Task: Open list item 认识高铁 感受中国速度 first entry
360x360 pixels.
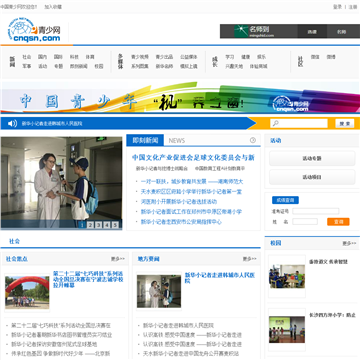Action: tap(192, 335)
